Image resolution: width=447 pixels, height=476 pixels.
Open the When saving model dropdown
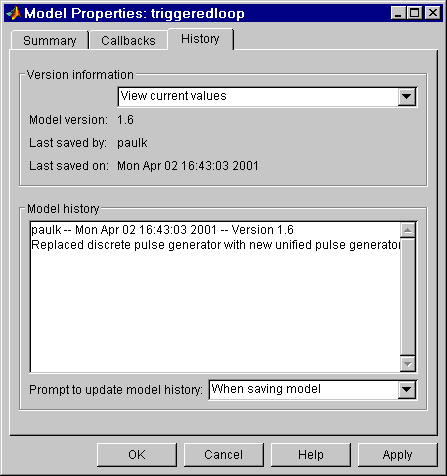tap(313, 389)
